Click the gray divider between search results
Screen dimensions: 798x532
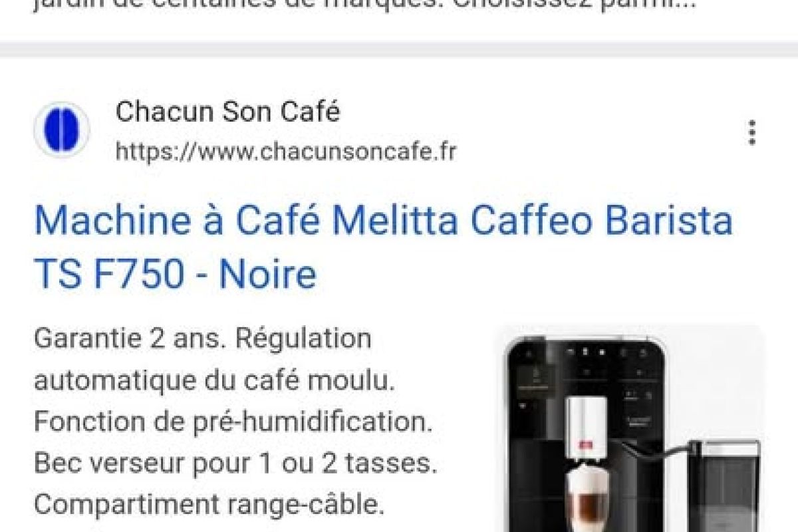click(x=399, y=50)
